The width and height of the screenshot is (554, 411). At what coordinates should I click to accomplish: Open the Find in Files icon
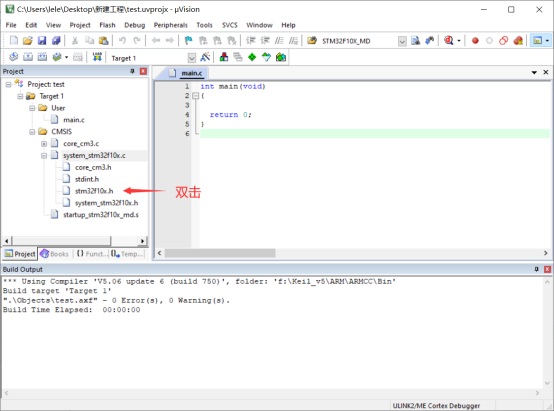[x=416, y=40]
